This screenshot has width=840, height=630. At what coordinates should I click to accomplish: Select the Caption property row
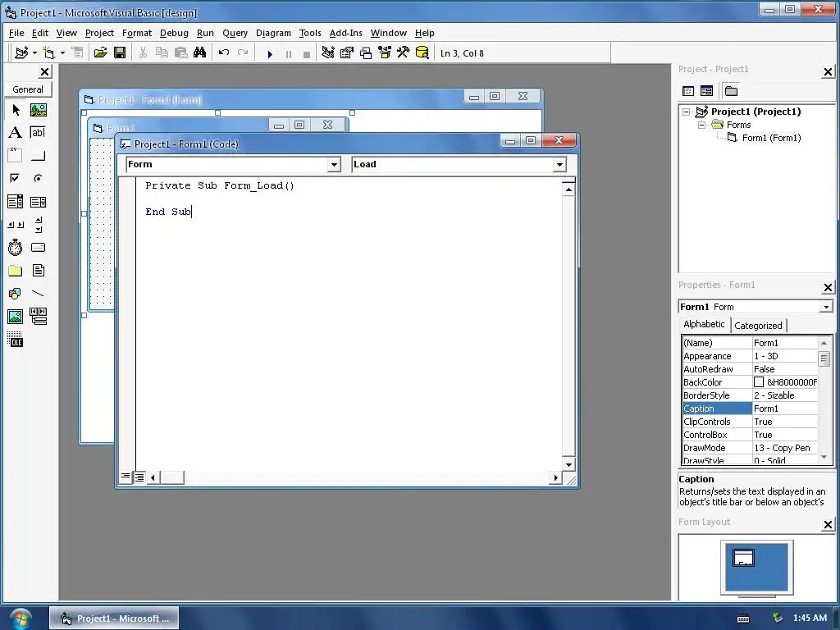coord(751,409)
